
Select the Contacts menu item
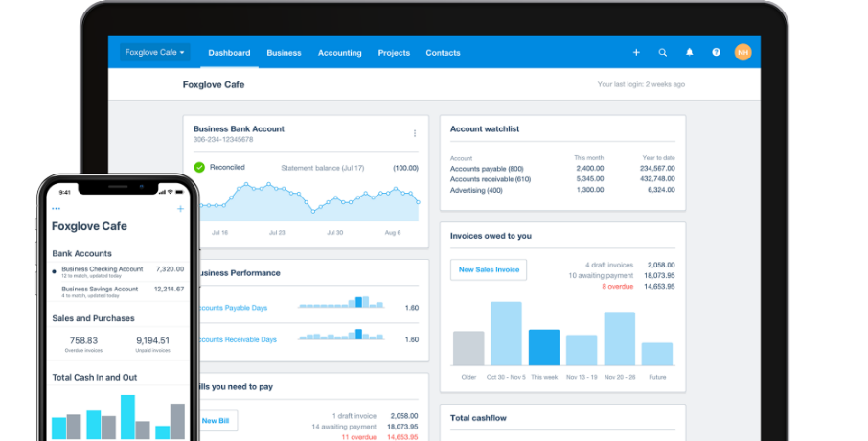click(443, 53)
